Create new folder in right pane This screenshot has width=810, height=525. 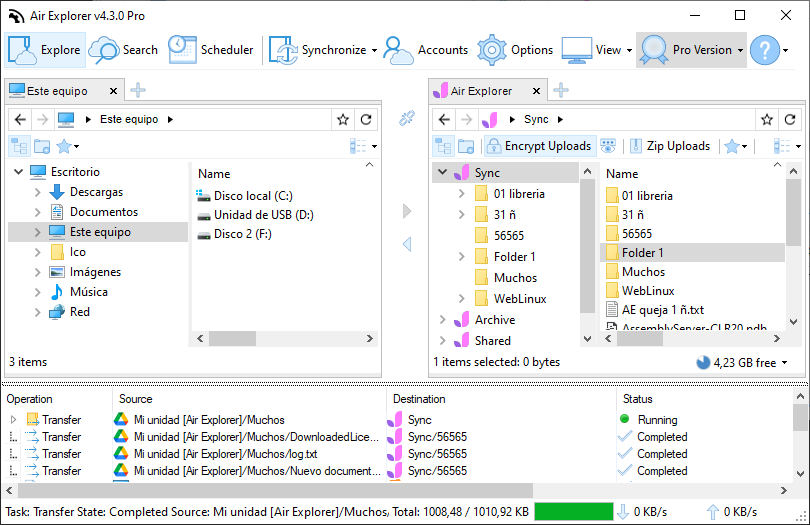tap(466, 147)
